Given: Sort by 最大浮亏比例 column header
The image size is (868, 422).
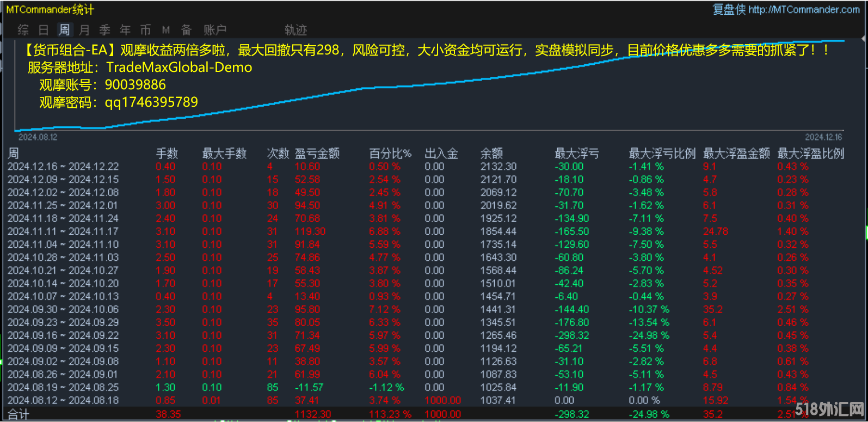Looking at the screenshot, I should pos(662,154).
